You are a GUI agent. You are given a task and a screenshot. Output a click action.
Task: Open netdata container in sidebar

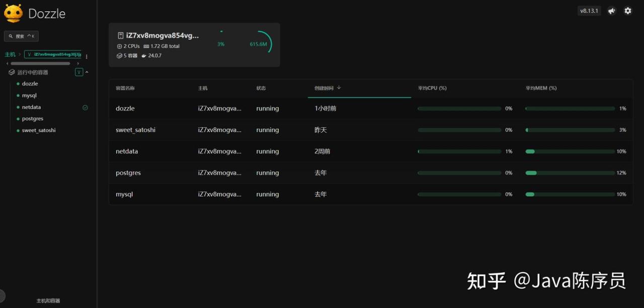point(31,107)
